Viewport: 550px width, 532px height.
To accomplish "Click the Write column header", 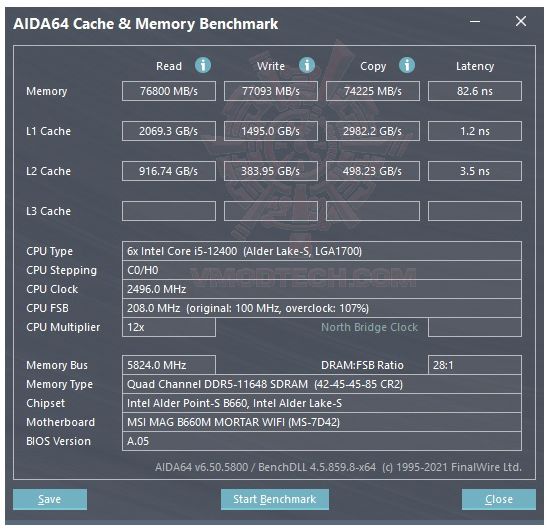I will (x=271, y=66).
